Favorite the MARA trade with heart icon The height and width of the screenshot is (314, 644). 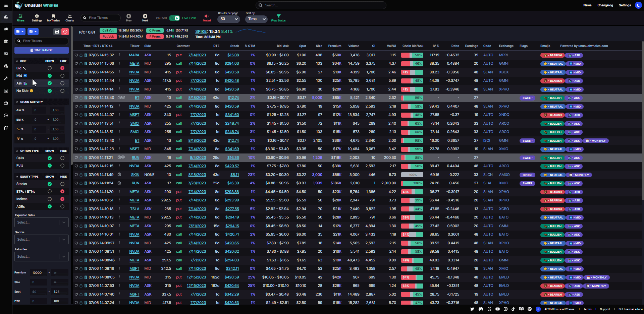(76, 55)
